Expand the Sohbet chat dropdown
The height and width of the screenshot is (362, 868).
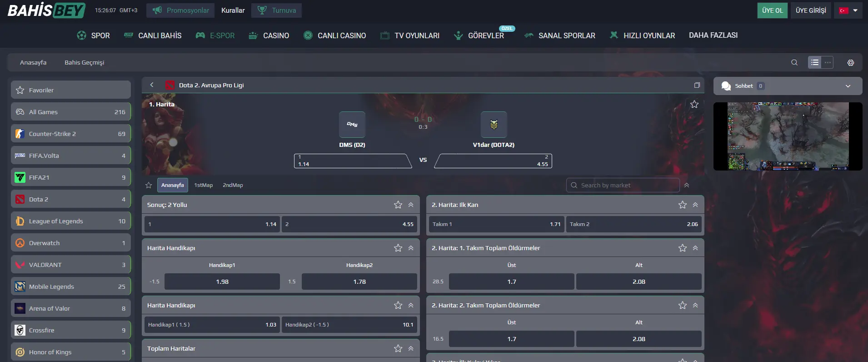(x=848, y=86)
